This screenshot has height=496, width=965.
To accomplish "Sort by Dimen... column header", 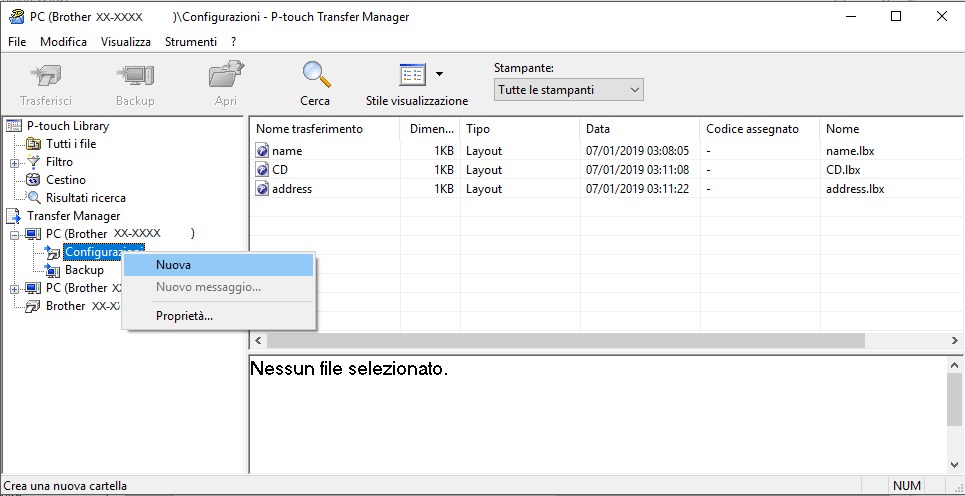I will click(430, 129).
